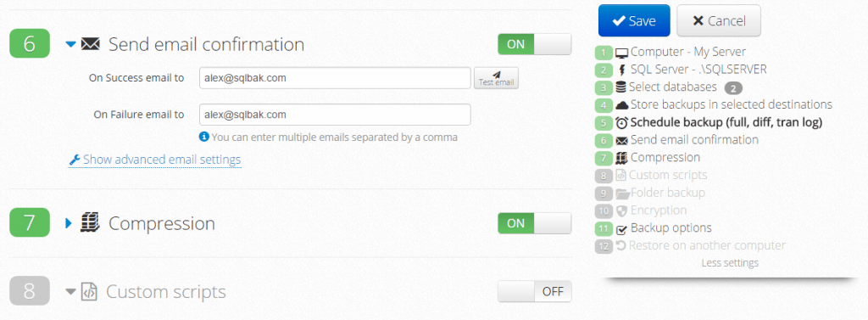
Task: Expand the Compression section arrow
Action: click(x=70, y=223)
